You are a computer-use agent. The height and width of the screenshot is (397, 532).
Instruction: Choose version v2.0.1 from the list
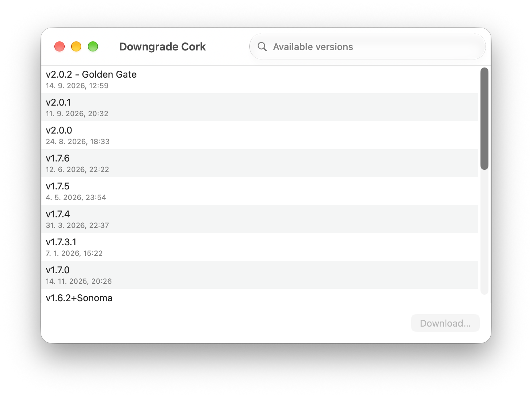[259, 107]
